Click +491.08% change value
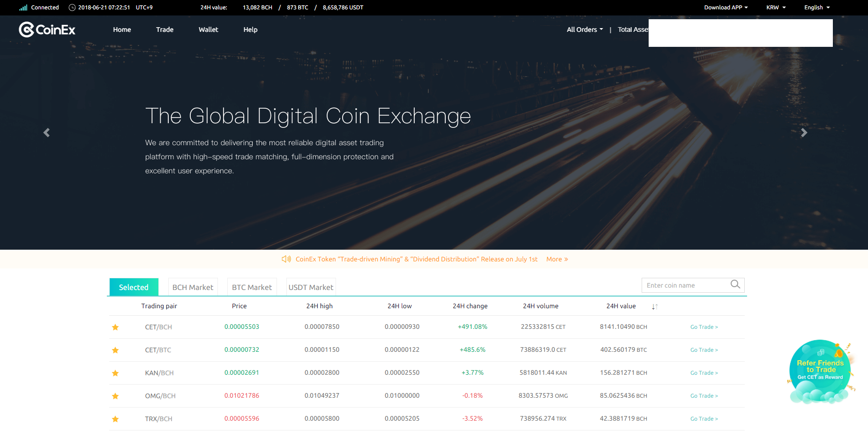The height and width of the screenshot is (438, 868). (x=472, y=327)
